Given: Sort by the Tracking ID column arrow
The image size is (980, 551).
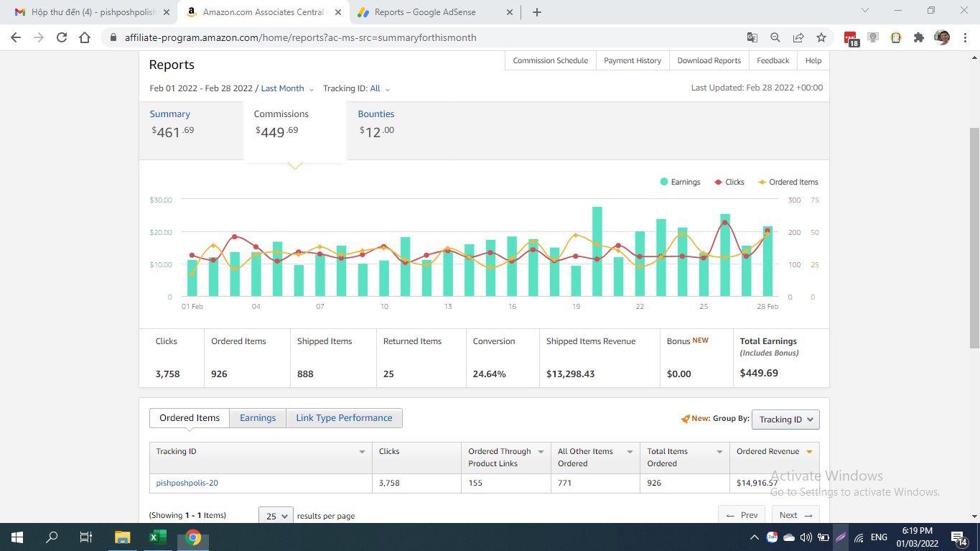Looking at the screenshot, I should 362,452.
